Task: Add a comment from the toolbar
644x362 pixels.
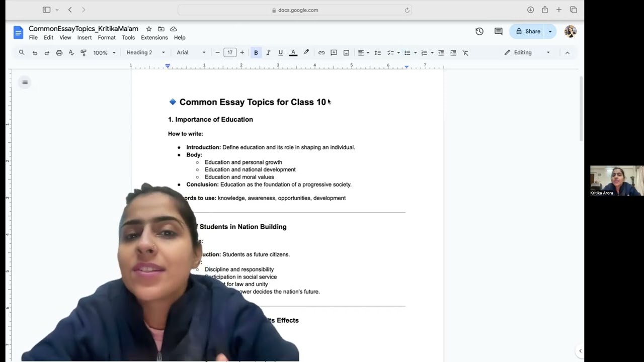Action: click(334, 52)
